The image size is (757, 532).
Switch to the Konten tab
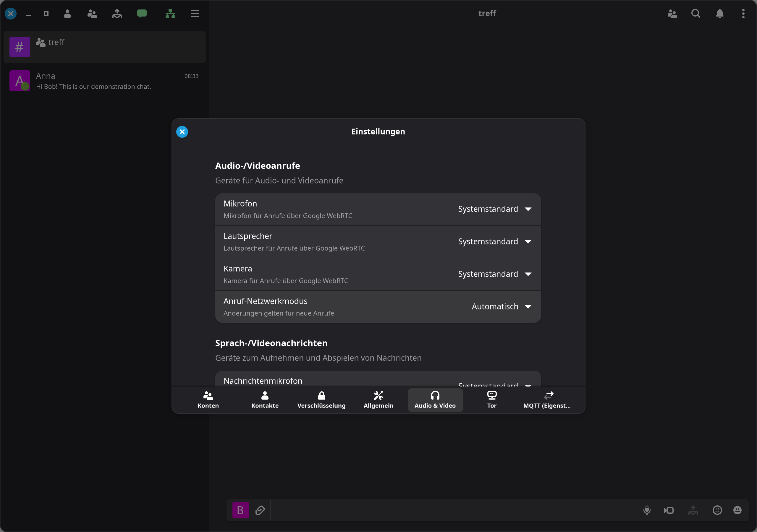click(x=208, y=400)
